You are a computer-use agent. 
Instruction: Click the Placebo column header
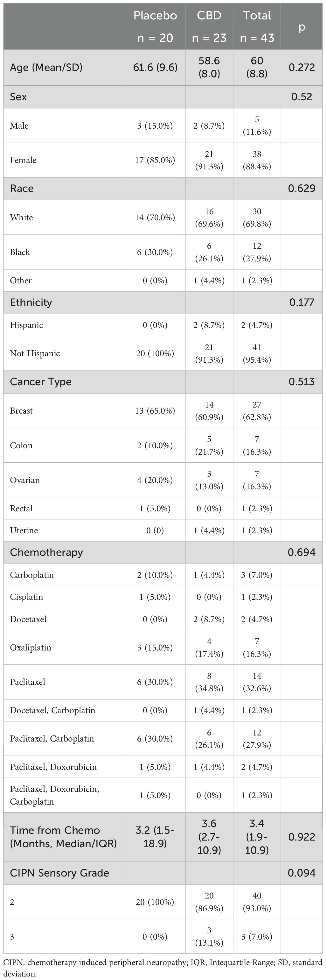click(155, 16)
